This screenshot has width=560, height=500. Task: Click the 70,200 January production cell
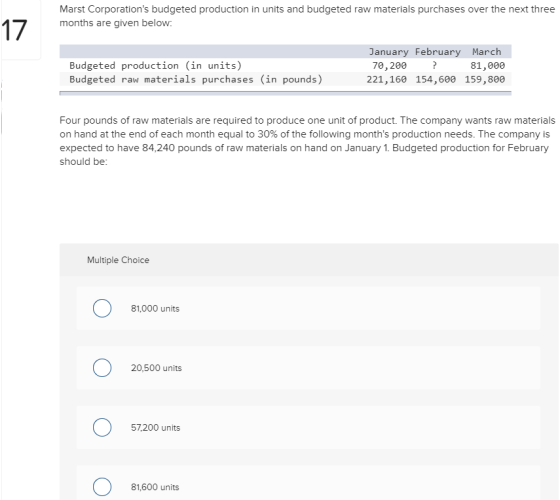[389, 66]
